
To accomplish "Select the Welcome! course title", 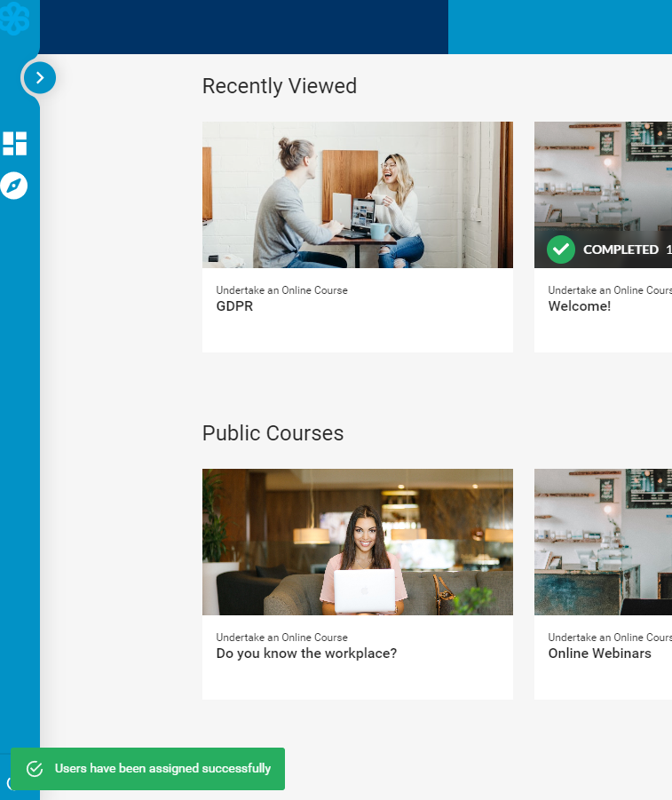I will 579,306.
